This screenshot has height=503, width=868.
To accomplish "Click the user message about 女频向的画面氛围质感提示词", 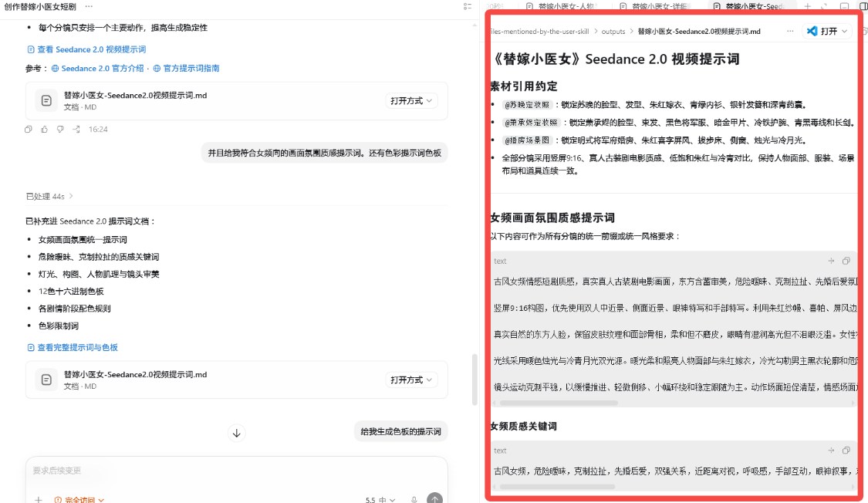I will point(324,154).
